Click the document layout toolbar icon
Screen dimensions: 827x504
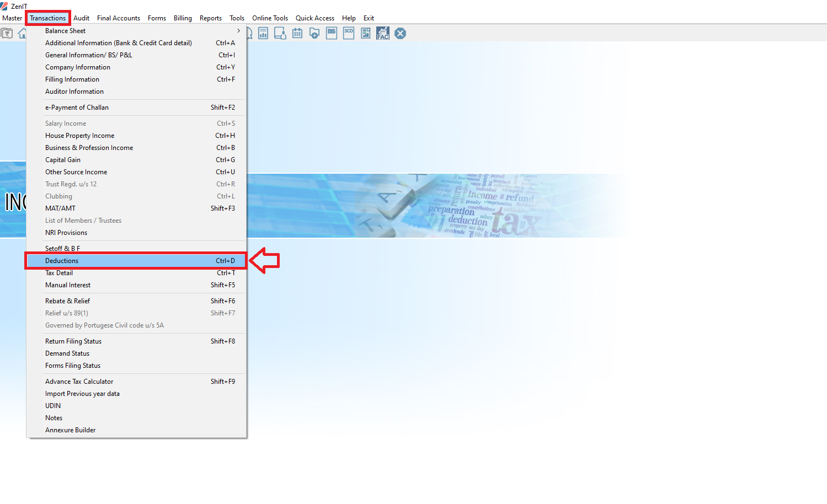(366, 34)
